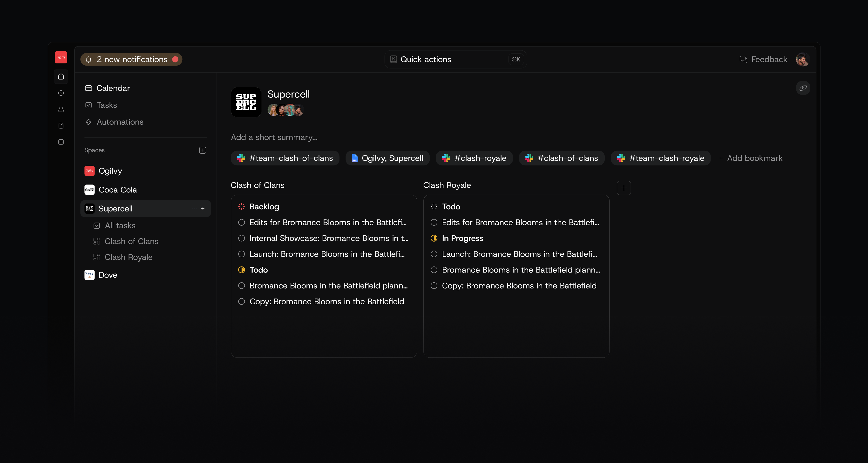This screenshot has width=868, height=463.
Task: Click the ⌘K shortcut badge
Action: point(516,60)
